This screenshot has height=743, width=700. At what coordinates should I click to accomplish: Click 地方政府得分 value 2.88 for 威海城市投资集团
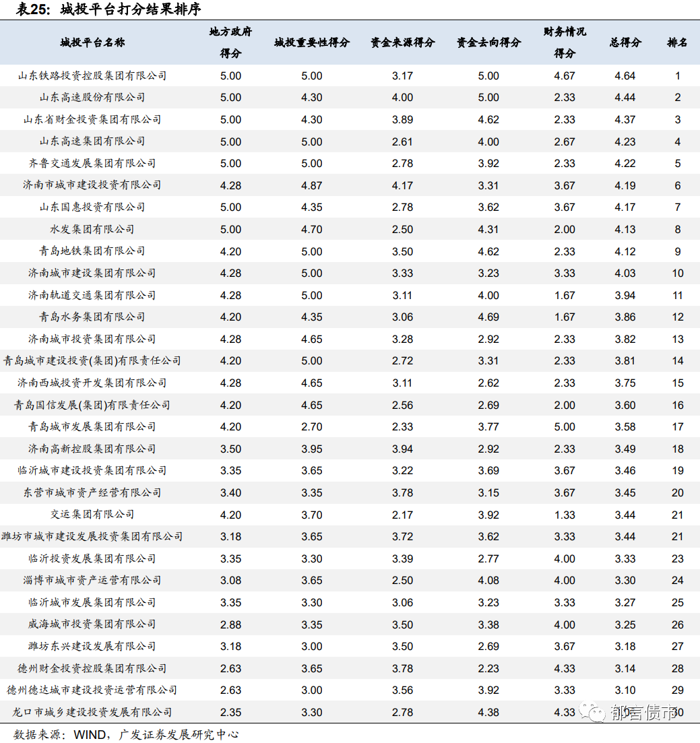pyautogui.click(x=231, y=624)
